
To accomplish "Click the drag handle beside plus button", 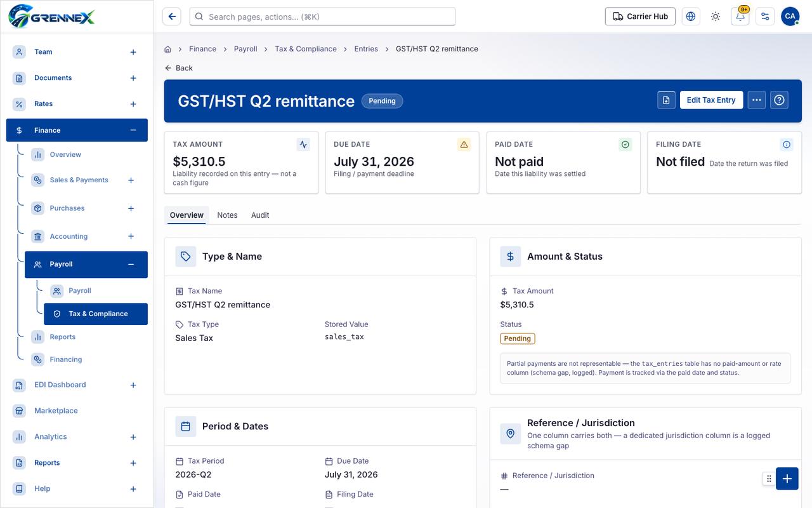I will [x=769, y=479].
